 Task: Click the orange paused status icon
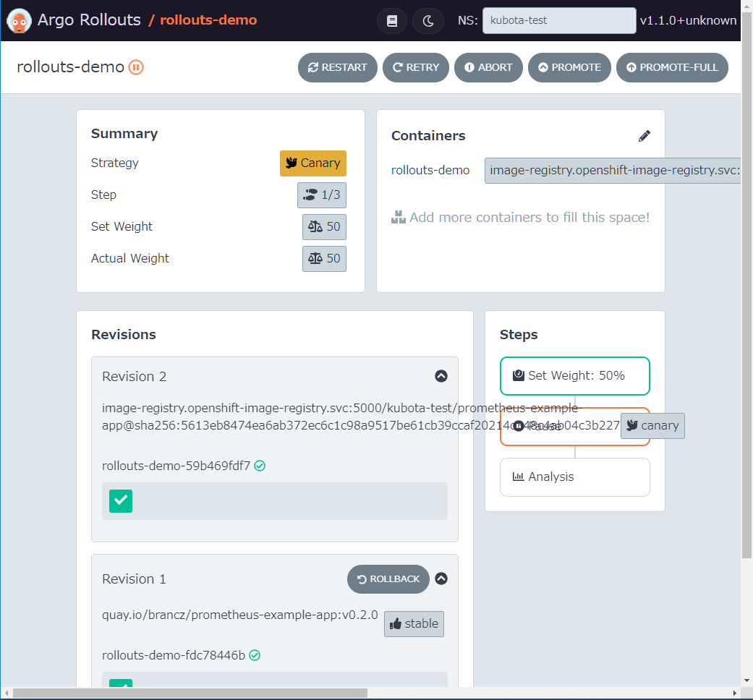136,67
